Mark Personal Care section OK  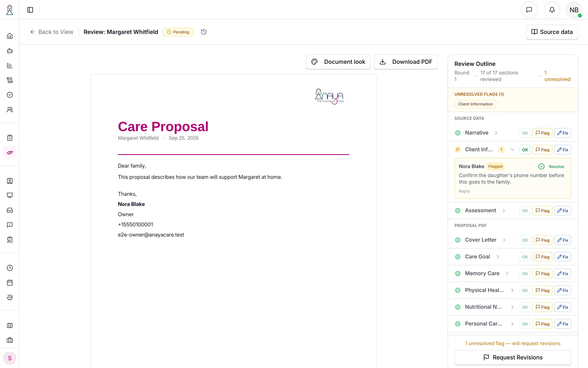[x=525, y=324]
